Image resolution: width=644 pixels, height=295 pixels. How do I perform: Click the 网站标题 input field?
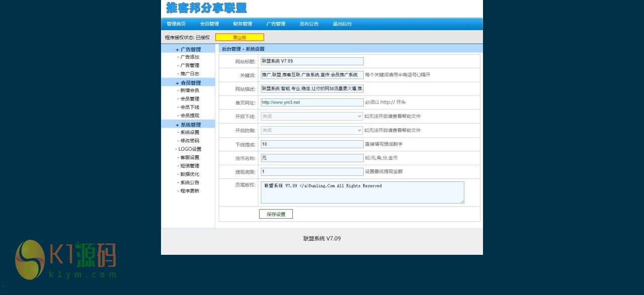(x=311, y=61)
